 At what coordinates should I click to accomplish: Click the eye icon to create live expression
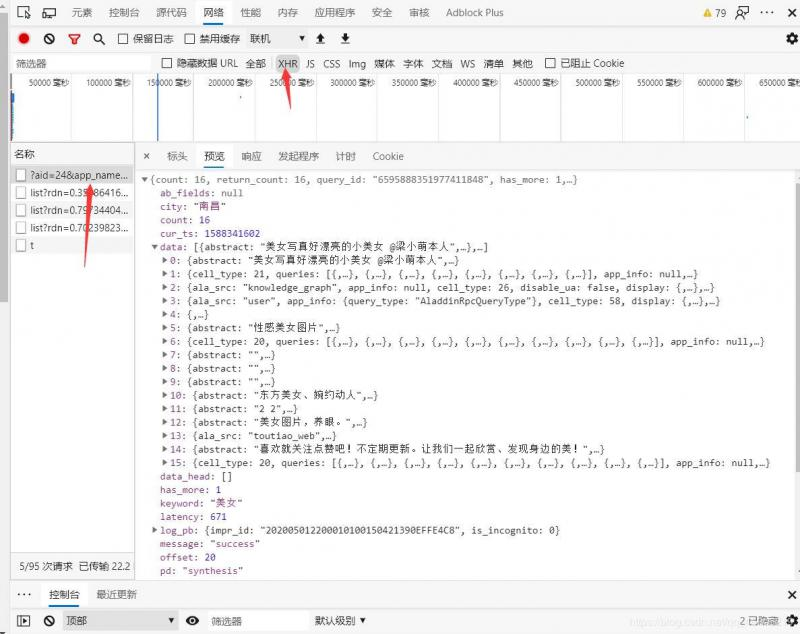click(x=192, y=619)
